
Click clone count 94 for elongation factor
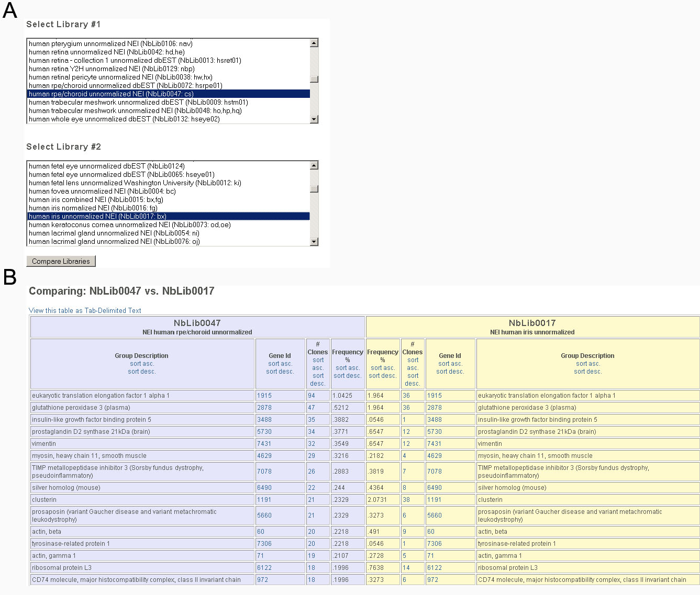pyautogui.click(x=312, y=396)
